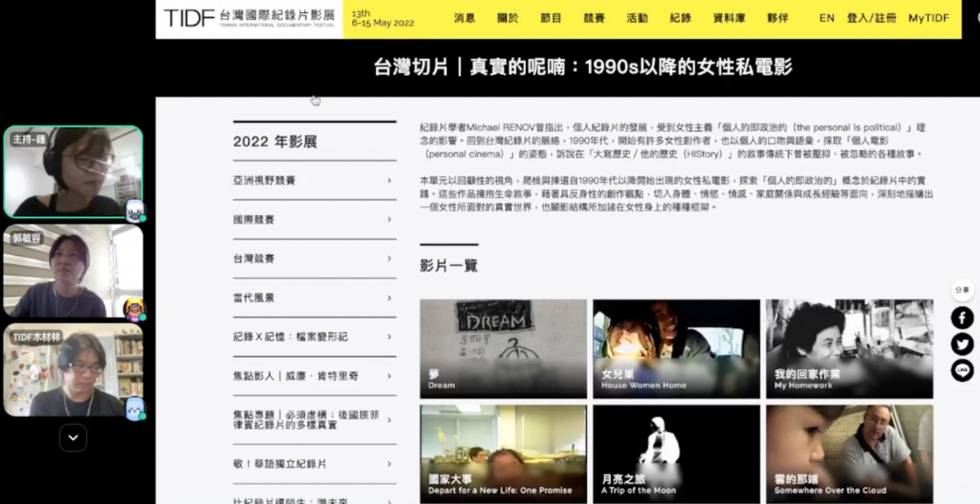Share page via LINE icon
980x504 pixels.
pyautogui.click(x=962, y=370)
